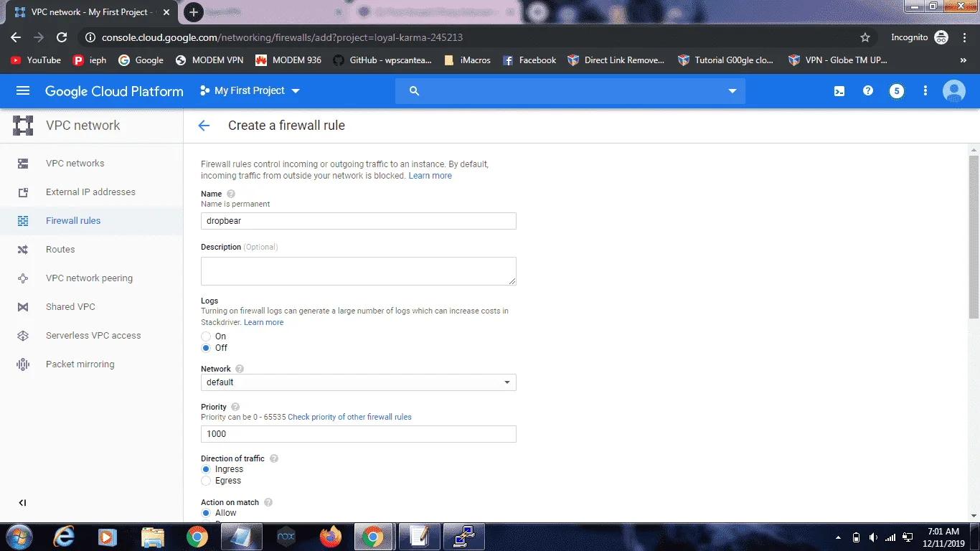Open the help question mark menu in the header
Image resolution: width=980 pixels, height=551 pixels.
(868, 91)
